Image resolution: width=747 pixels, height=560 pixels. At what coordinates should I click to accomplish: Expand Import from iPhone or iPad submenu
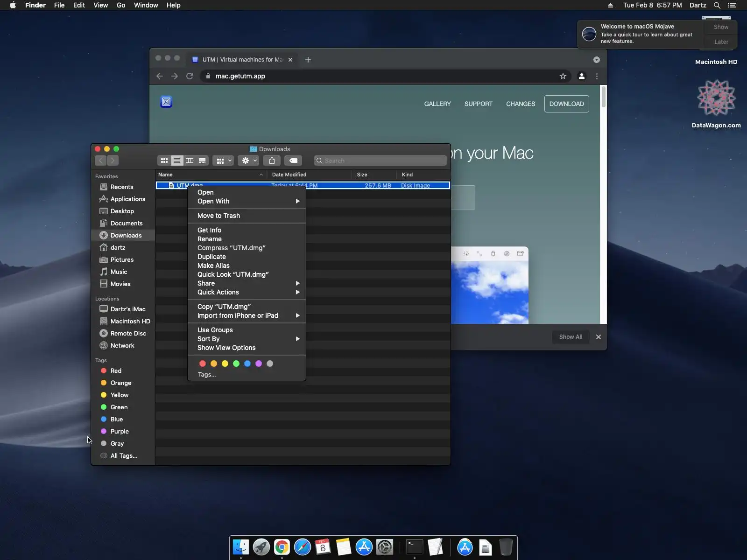[247, 315]
